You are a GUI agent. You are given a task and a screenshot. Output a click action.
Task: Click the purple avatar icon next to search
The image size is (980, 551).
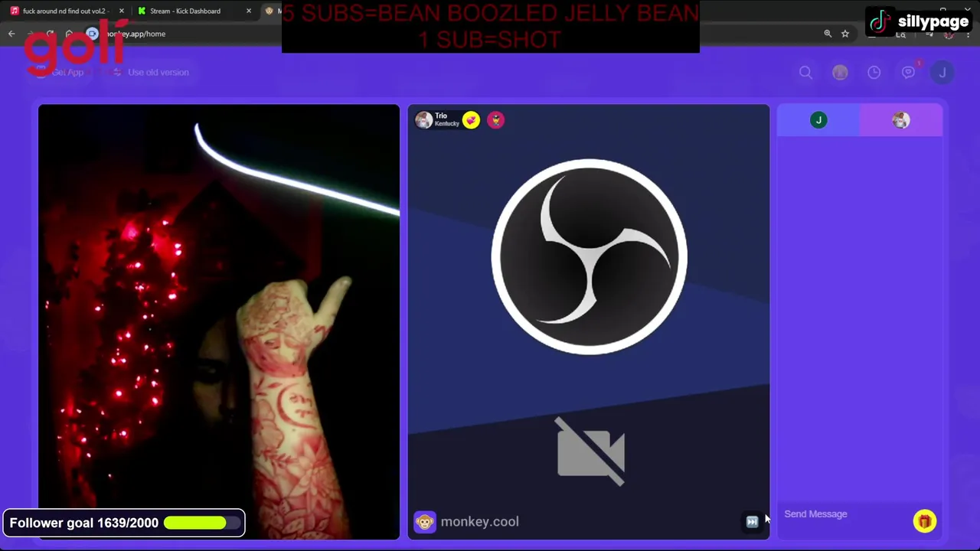pyautogui.click(x=840, y=72)
